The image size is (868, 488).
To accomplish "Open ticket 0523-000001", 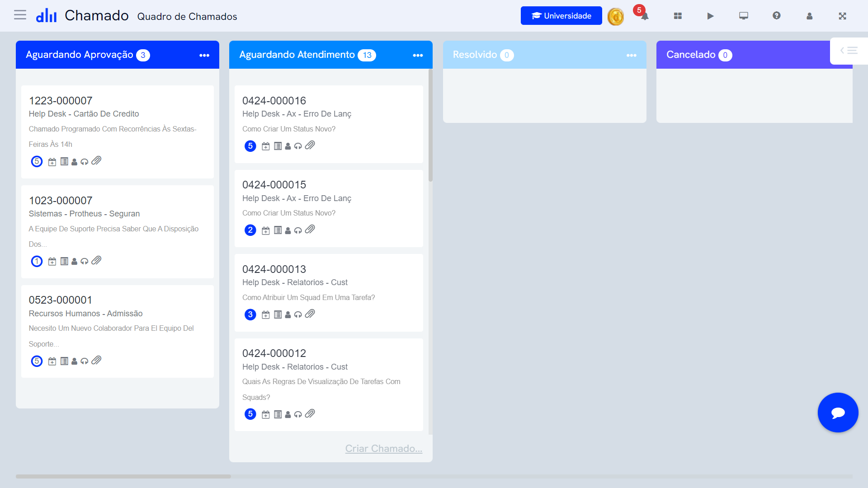I will click(118, 331).
